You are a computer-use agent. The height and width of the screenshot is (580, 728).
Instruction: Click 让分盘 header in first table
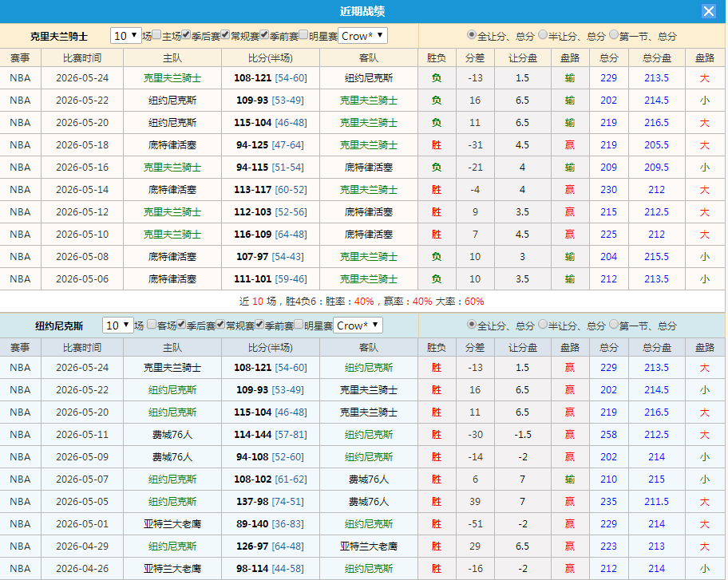(x=523, y=58)
